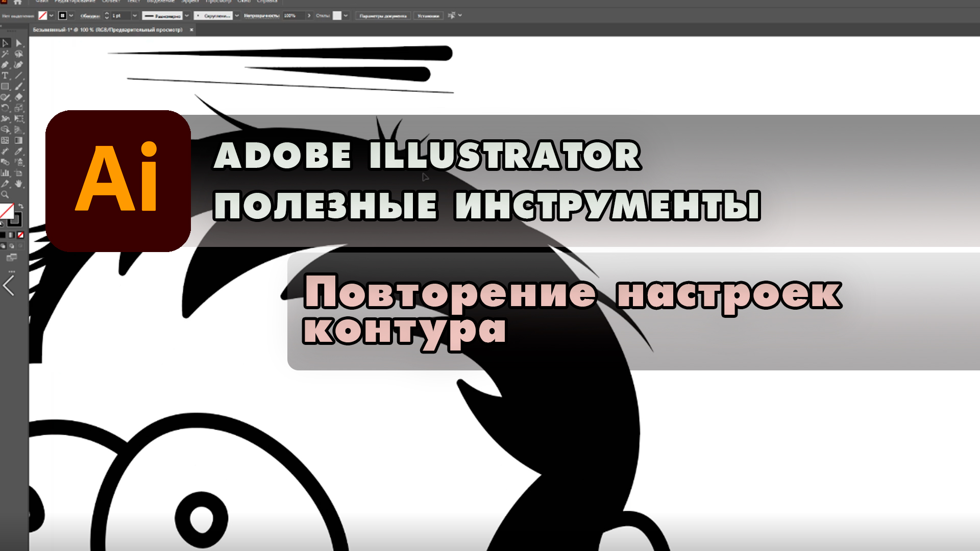This screenshot has width=980, height=551.
Task: Select the Artboard tool
Action: point(19,172)
